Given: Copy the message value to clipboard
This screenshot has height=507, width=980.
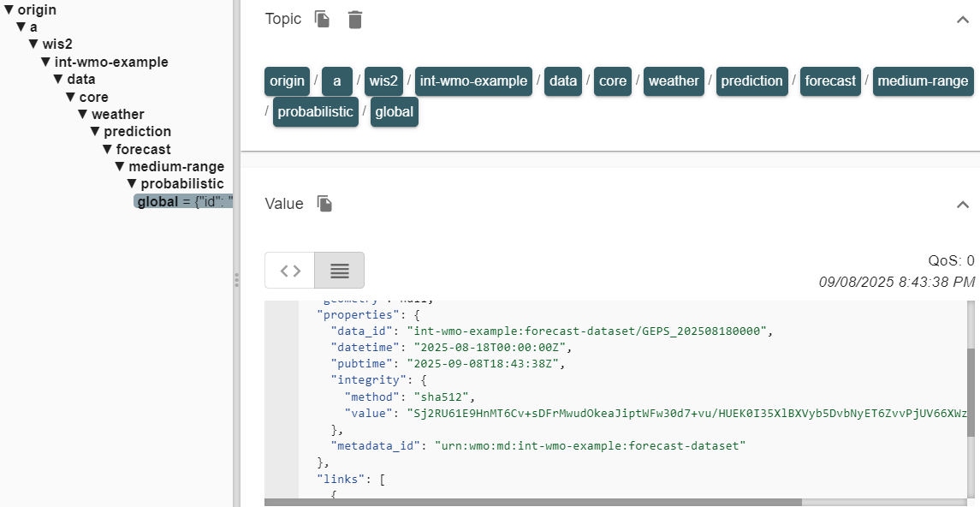Looking at the screenshot, I should (324, 204).
